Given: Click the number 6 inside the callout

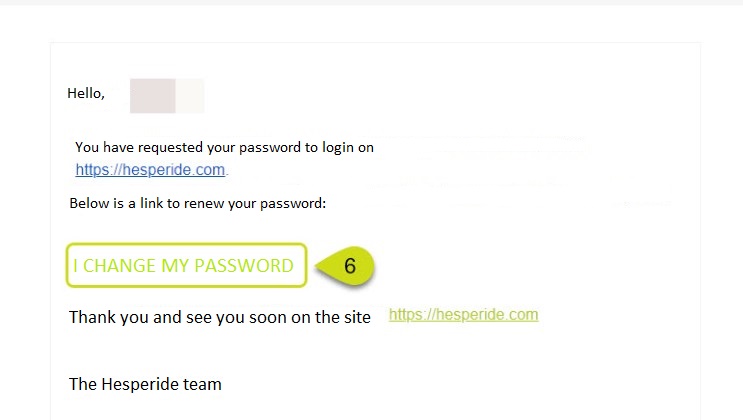Looking at the screenshot, I should click(350, 266).
